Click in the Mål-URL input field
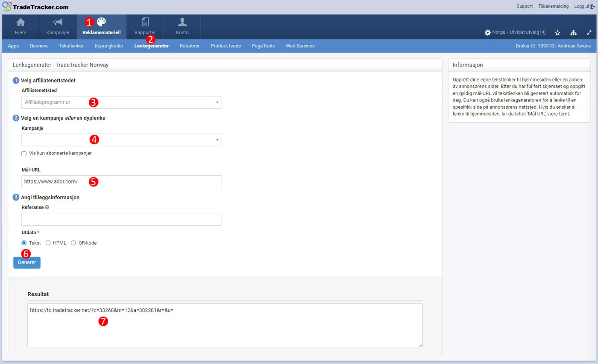 pos(121,182)
